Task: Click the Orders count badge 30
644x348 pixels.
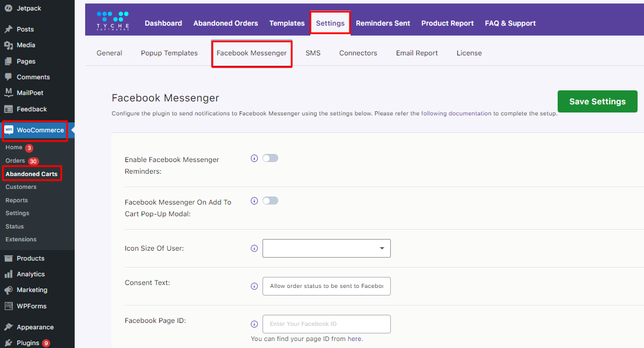Action: click(33, 161)
